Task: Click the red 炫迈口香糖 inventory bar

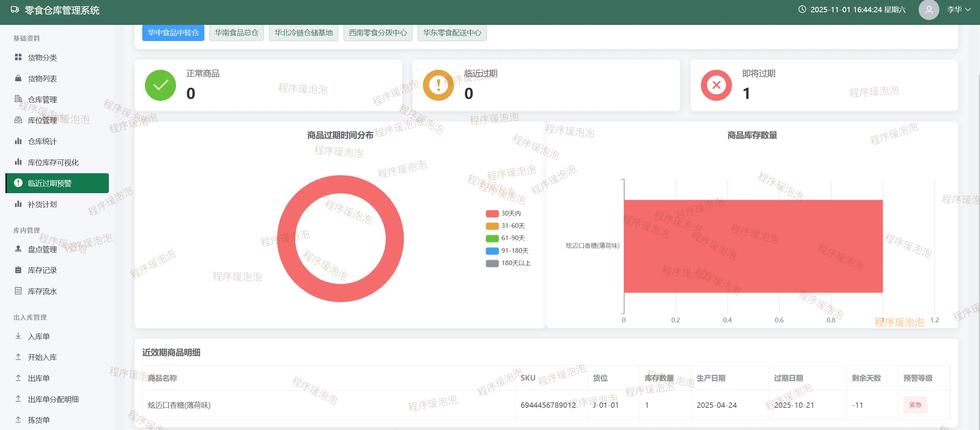Action: coord(753,246)
